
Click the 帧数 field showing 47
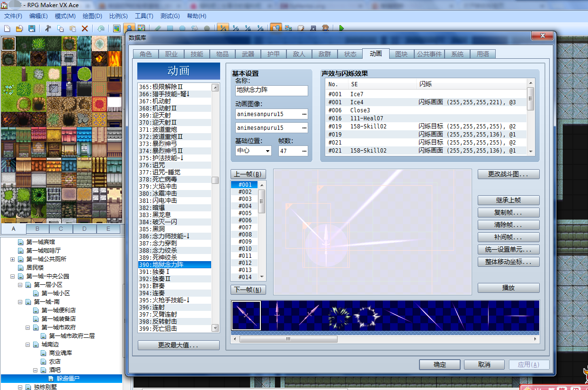point(293,151)
